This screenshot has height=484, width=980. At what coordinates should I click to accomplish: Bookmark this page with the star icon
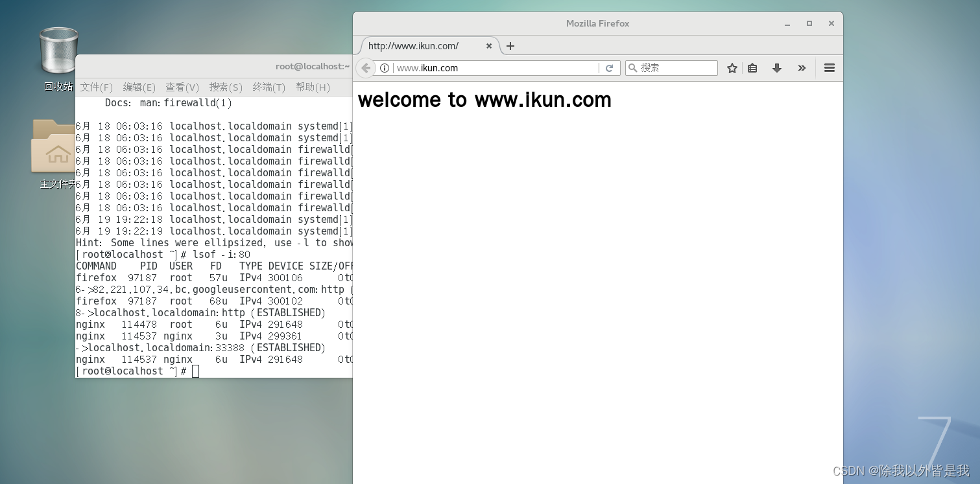tap(732, 68)
